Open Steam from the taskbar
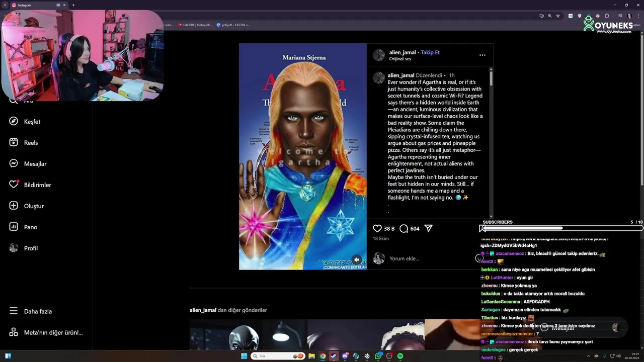This screenshot has width=644, height=362. pyautogui.click(x=334, y=356)
